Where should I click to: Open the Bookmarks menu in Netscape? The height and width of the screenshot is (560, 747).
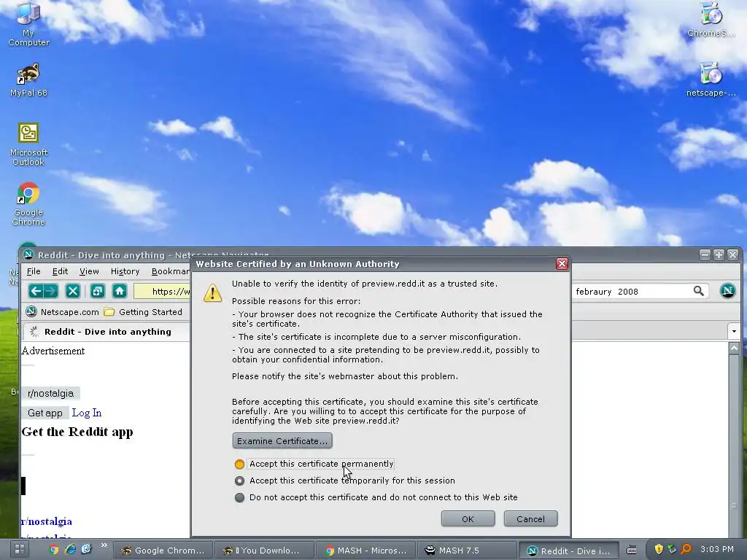tap(171, 271)
